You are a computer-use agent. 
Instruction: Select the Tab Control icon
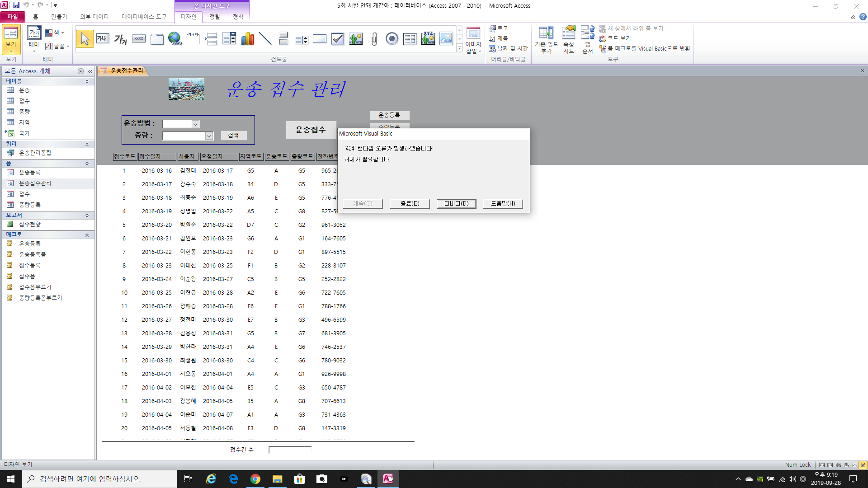(x=157, y=39)
